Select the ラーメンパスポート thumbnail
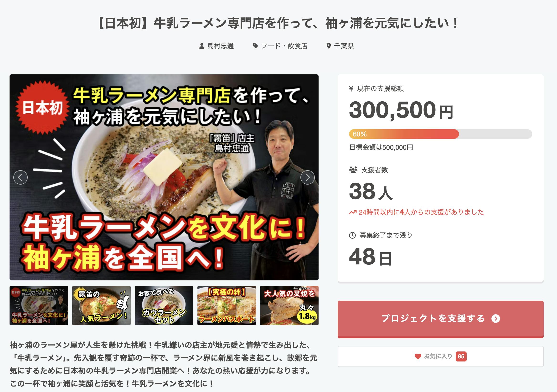Screen dimensions: 557x392 click(x=227, y=305)
